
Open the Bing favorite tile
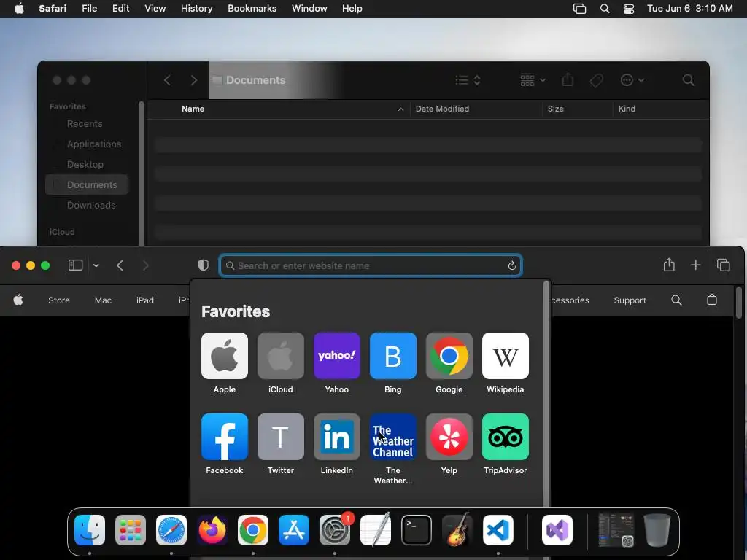[393, 356]
